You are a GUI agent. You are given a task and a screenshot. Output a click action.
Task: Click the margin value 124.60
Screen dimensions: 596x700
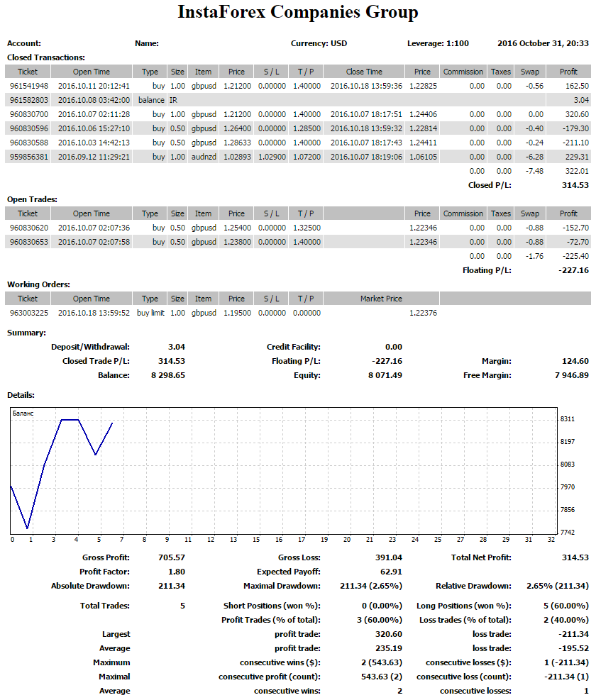(x=575, y=361)
